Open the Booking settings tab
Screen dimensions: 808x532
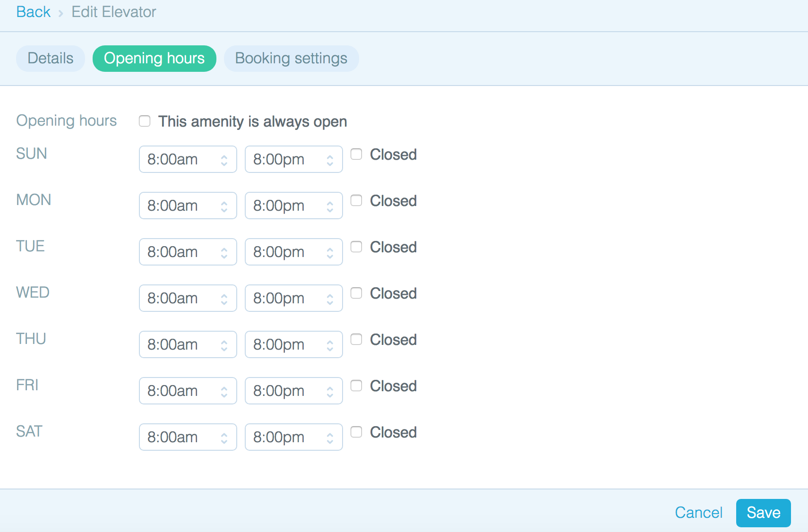click(x=291, y=59)
